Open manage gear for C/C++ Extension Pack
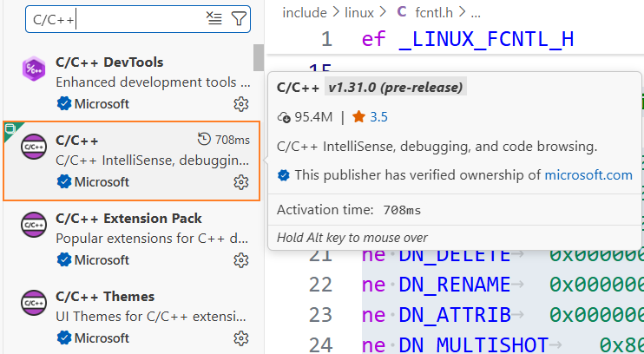The image size is (644, 354). click(241, 260)
